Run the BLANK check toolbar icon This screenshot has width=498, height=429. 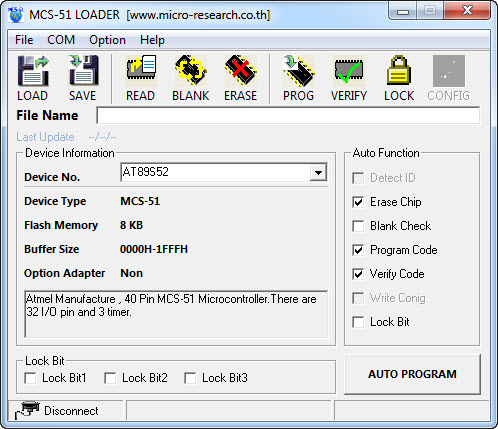(191, 71)
